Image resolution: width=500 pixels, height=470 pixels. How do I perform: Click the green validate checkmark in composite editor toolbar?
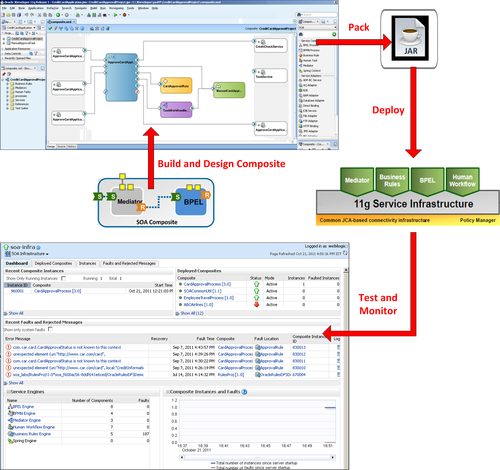(50, 29)
